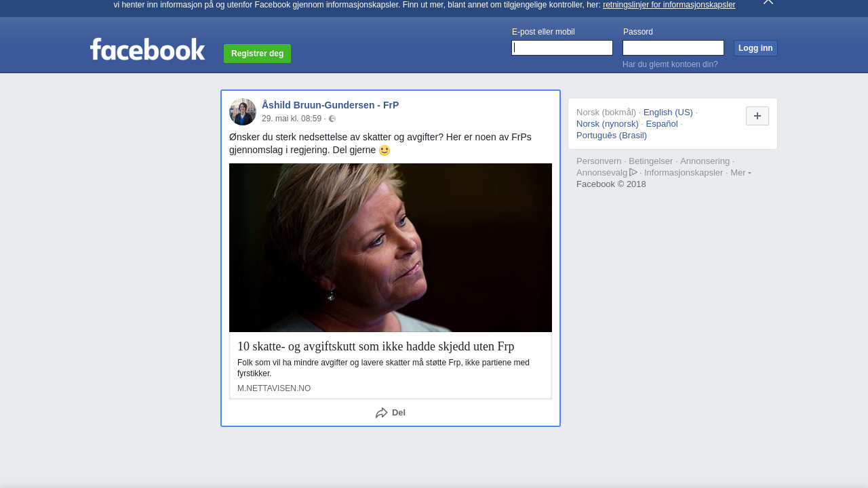This screenshot has height=488, width=868.
Task: Open the Betingelser footer link
Action: point(651,161)
